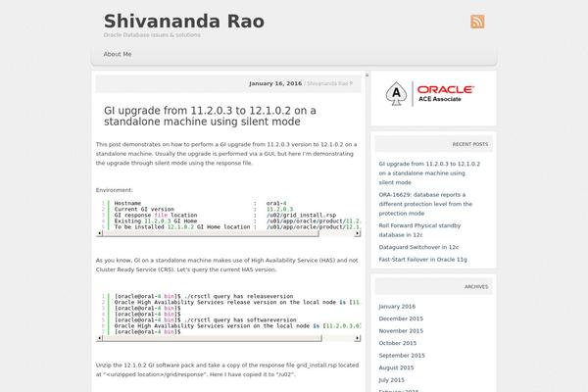This screenshot has height=392, width=588.
Task: Click the author link Shivananda Rao P
Action: pos(329,83)
